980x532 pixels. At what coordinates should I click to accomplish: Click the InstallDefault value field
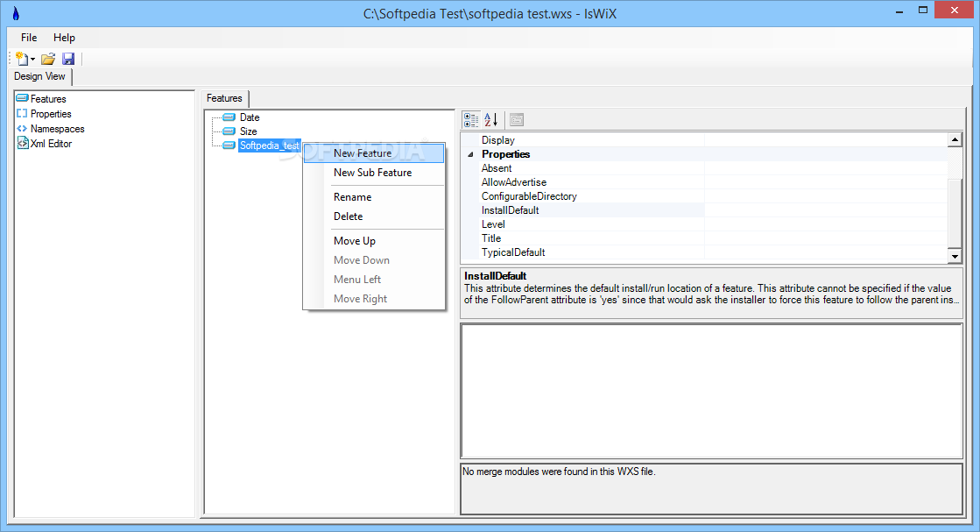coord(826,210)
